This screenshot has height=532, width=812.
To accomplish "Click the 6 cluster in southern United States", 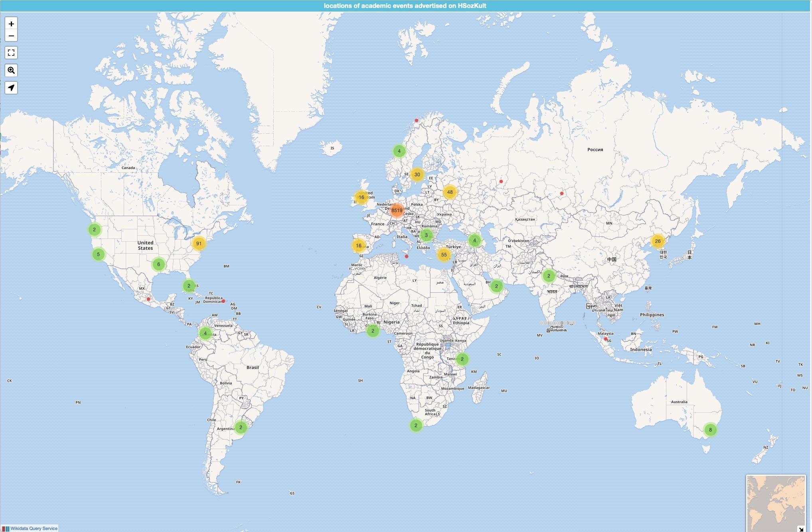I will click(158, 264).
